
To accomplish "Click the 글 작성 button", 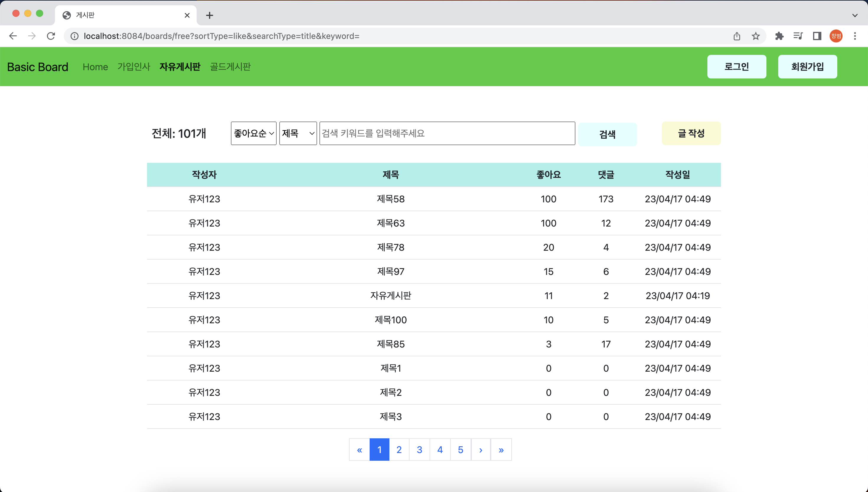I will coord(691,134).
